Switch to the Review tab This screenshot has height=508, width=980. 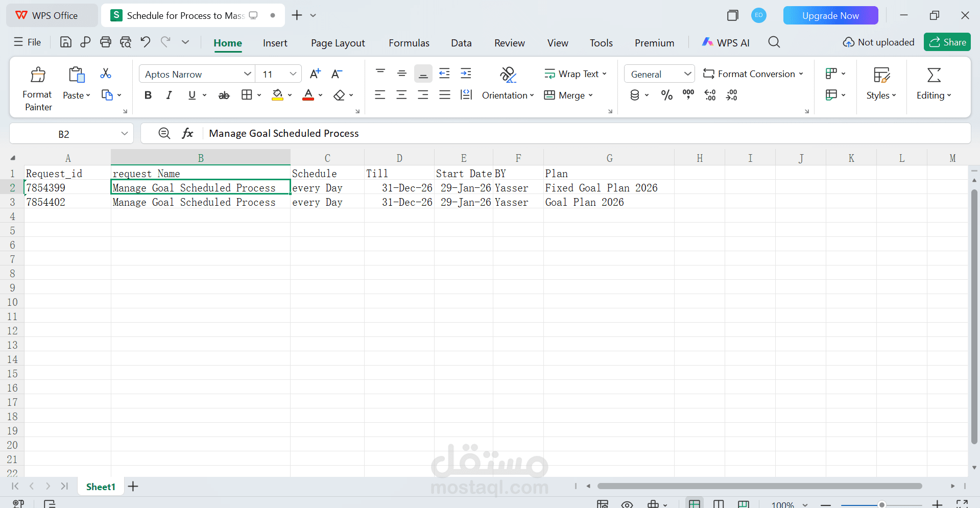pyautogui.click(x=510, y=43)
